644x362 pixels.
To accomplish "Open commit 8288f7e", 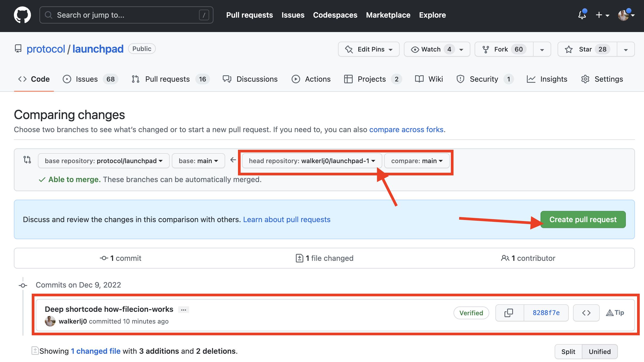I will (546, 313).
